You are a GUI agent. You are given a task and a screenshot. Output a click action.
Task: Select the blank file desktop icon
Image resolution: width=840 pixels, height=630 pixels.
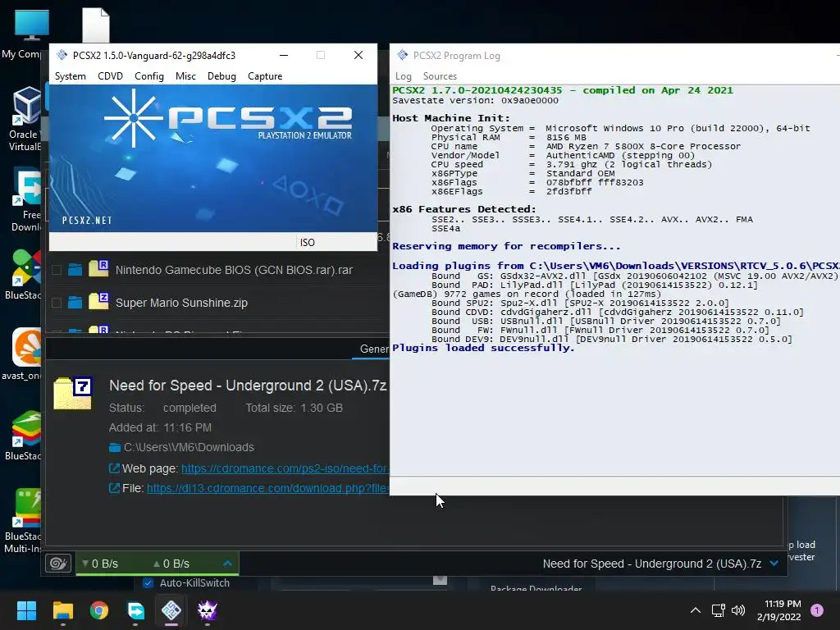pos(96,25)
